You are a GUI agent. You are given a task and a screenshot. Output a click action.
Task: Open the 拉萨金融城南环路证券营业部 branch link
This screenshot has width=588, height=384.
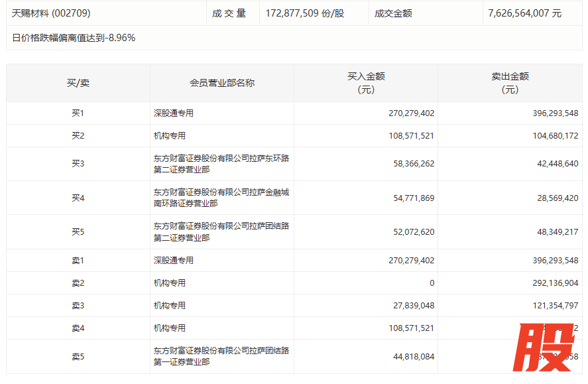221,198
